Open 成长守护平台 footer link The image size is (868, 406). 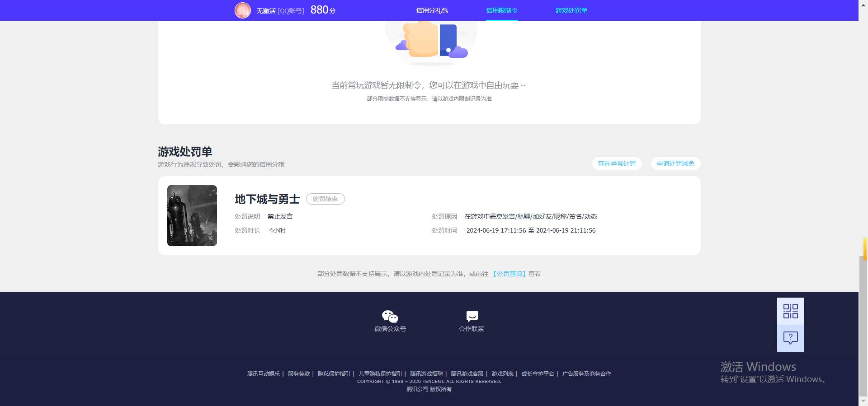538,373
